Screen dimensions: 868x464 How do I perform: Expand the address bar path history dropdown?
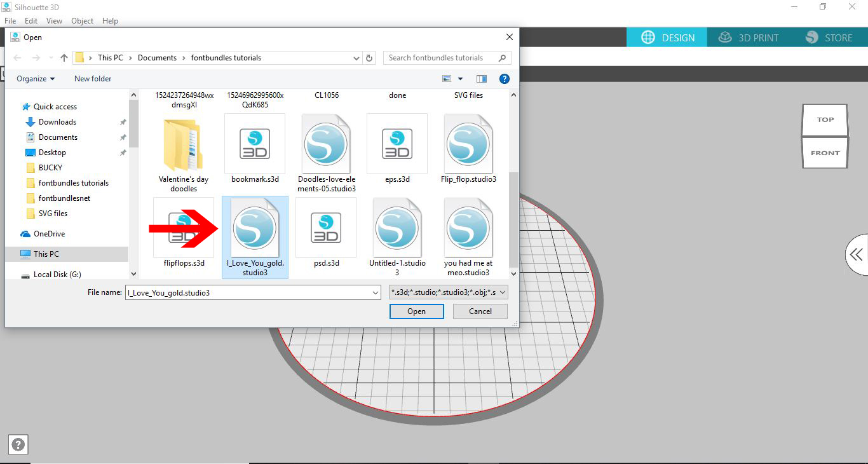point(356,58)
